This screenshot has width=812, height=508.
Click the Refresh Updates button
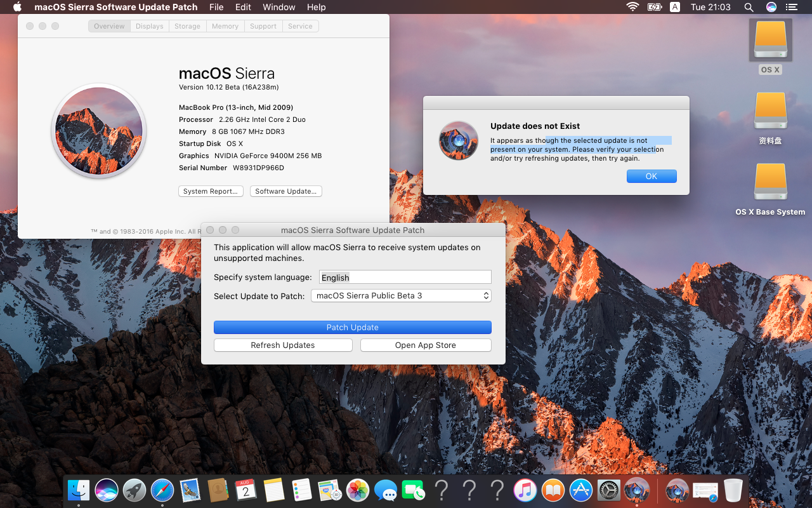pyautogui.click(x=283, y=345)
